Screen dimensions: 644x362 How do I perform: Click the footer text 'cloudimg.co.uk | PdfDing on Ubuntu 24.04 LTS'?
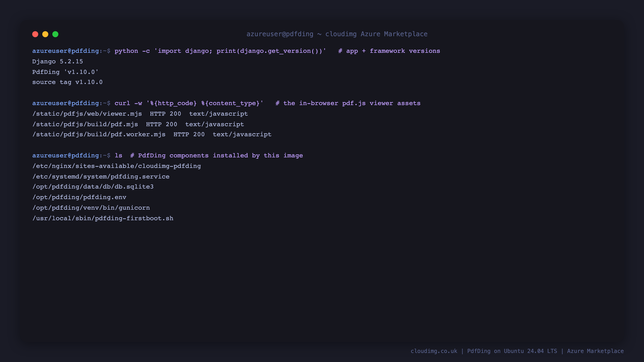coord(484,351)
